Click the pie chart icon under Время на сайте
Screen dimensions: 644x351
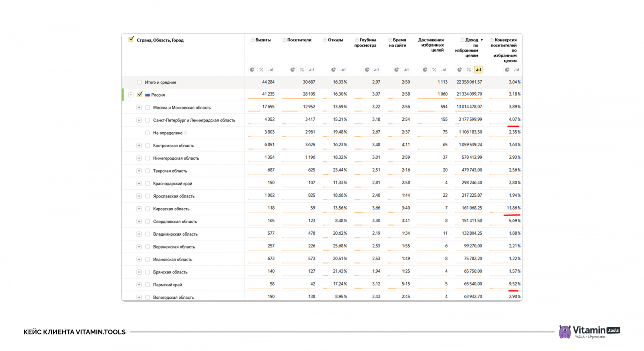pos(396,70)
